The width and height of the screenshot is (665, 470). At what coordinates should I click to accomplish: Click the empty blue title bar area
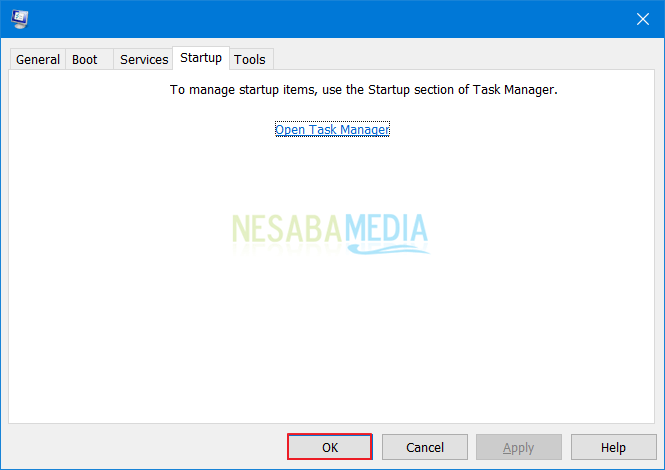(331, 19)
